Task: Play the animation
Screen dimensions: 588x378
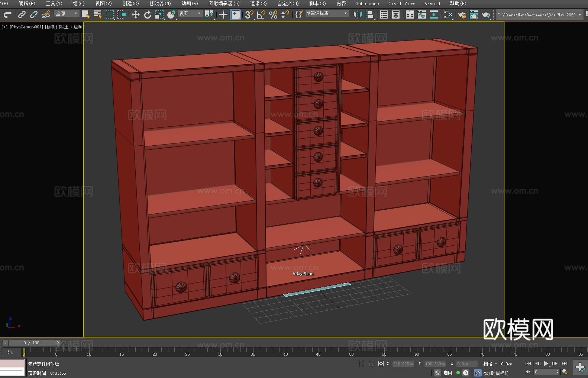Action: tap(546, 364)
